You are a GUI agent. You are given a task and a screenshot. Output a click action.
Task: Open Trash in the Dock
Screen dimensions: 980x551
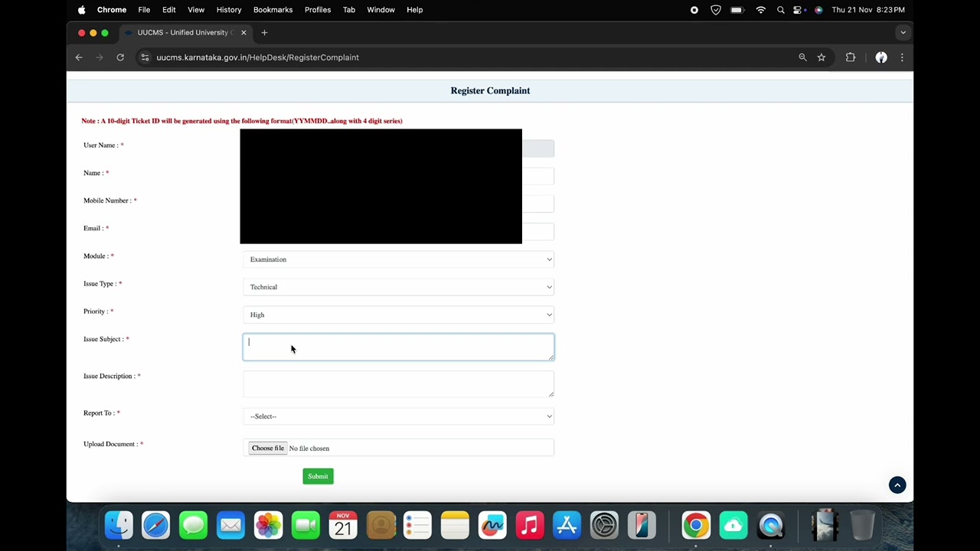click(862, 526)
